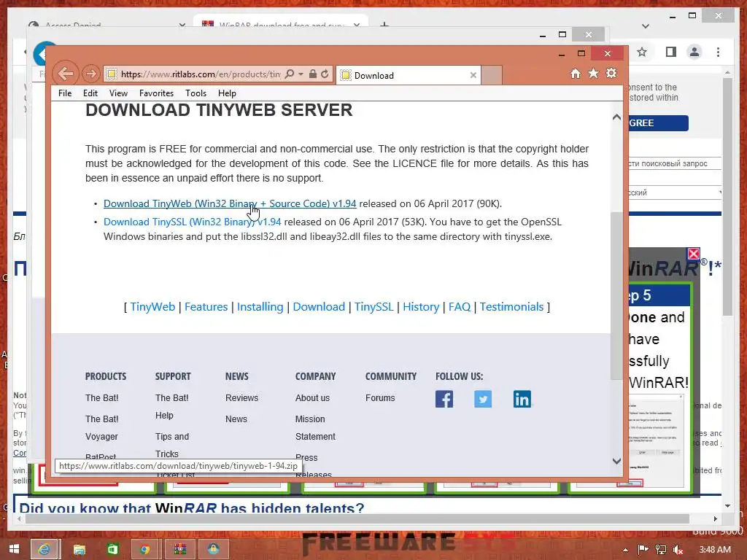The image size is (747, 560).
Task: Open the Help menu
Action: tap(227, 93)
